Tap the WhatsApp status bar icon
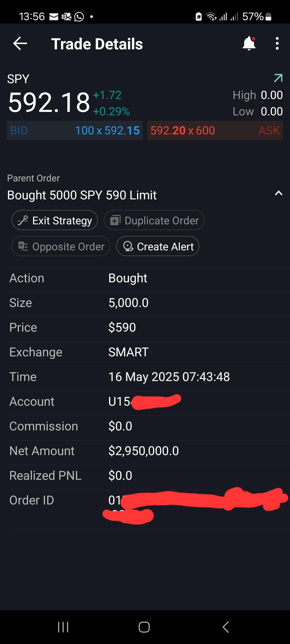 tap(79, 17)
